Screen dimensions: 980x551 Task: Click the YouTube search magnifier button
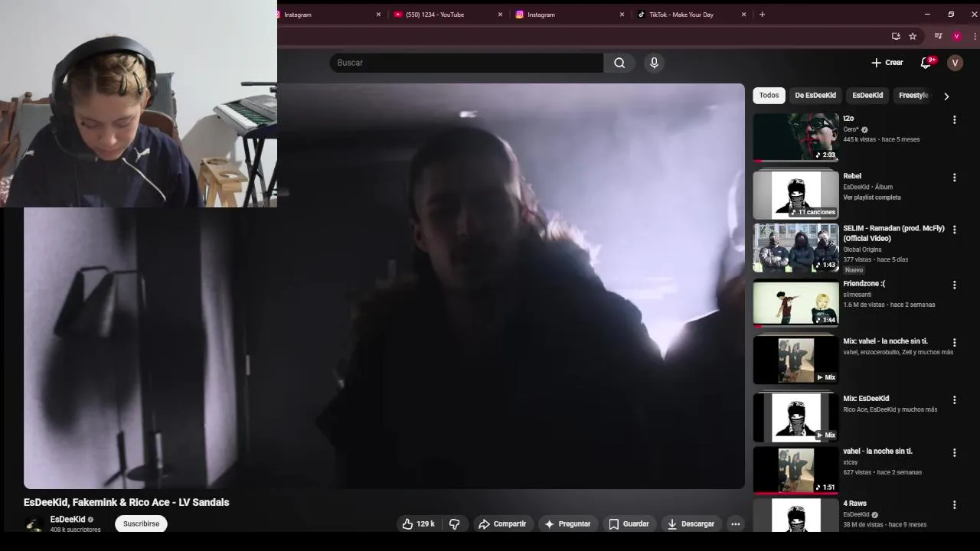[x=619, y=63]
